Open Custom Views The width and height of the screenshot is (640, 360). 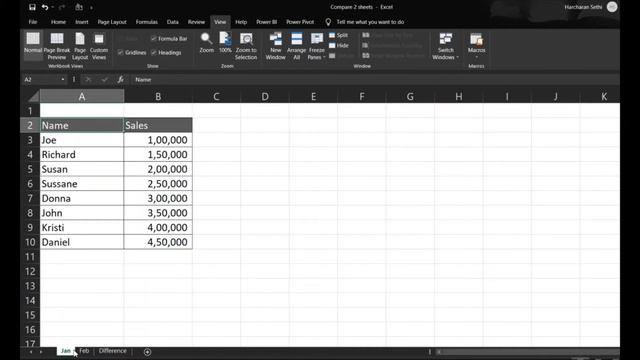[99, 46]
